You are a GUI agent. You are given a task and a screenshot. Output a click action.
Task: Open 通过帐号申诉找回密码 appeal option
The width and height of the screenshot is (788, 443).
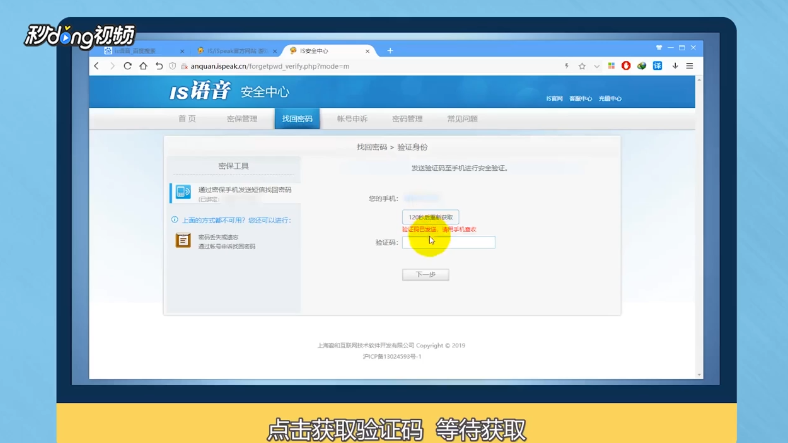[x=227, y=246]
